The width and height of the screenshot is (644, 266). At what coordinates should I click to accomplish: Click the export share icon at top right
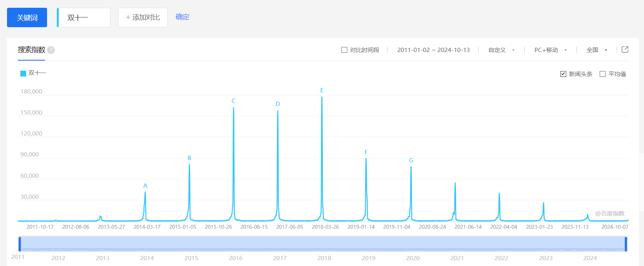[625, 50]
